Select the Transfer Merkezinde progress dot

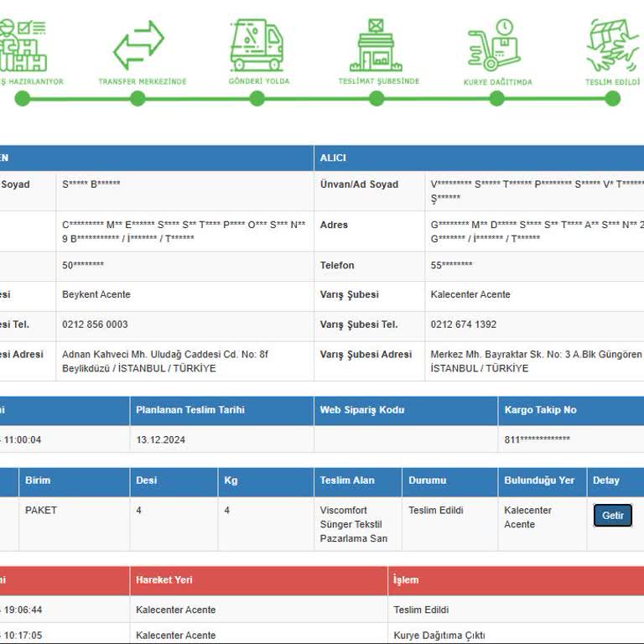tap(138, 99)
